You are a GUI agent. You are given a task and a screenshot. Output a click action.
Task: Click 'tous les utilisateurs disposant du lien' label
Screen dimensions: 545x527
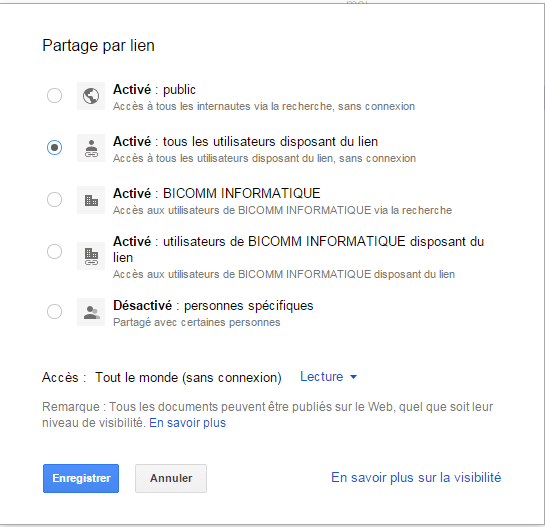pyautogui.click(x=270, y=141)
